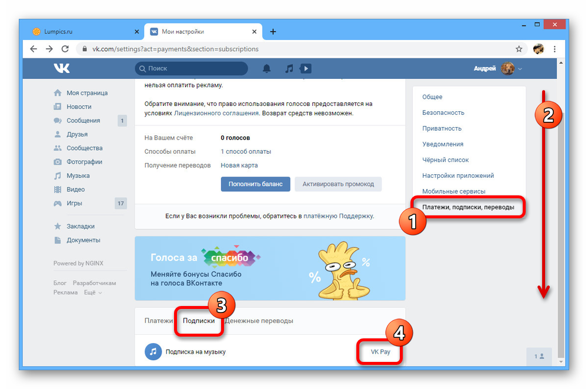This screenshot has height=389, width=588.
Task: Open notifications bell icon
Action: point(266,68)
